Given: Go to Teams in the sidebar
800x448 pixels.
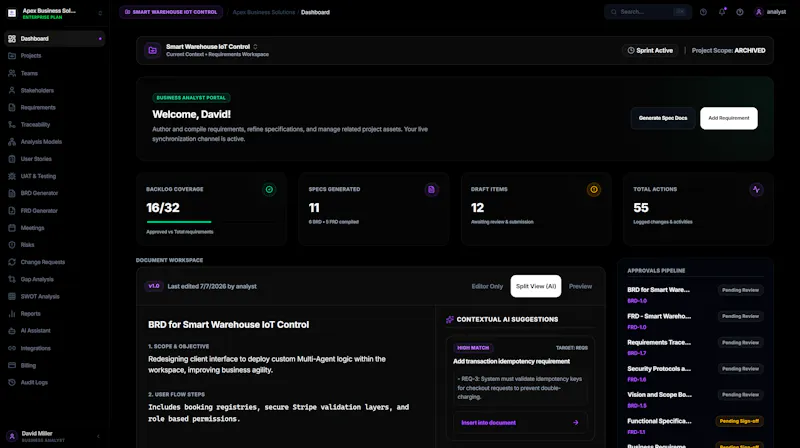Looking at the screenshot, I should (x=54, y=73).
